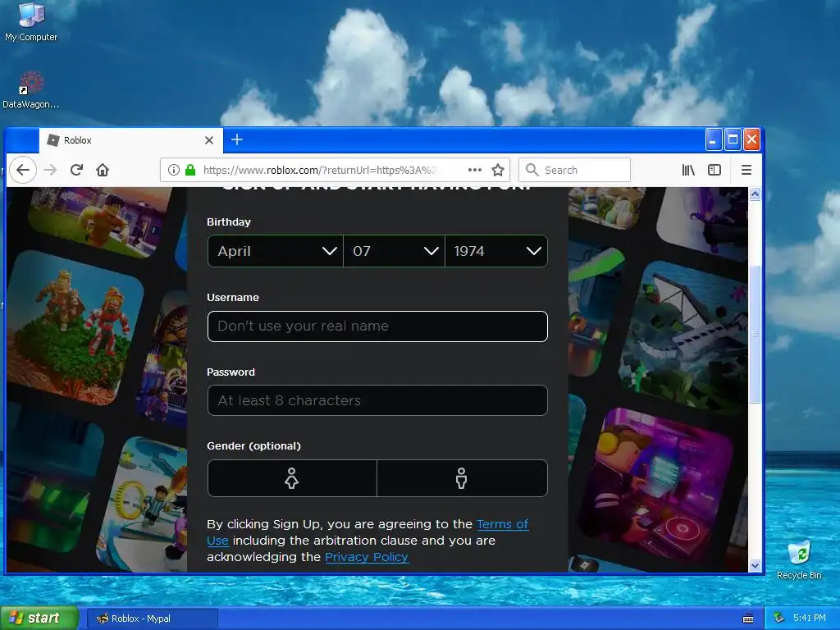Click the tray icon beside the clock
This screenshot has width=840, height=630.
[779, 619]
